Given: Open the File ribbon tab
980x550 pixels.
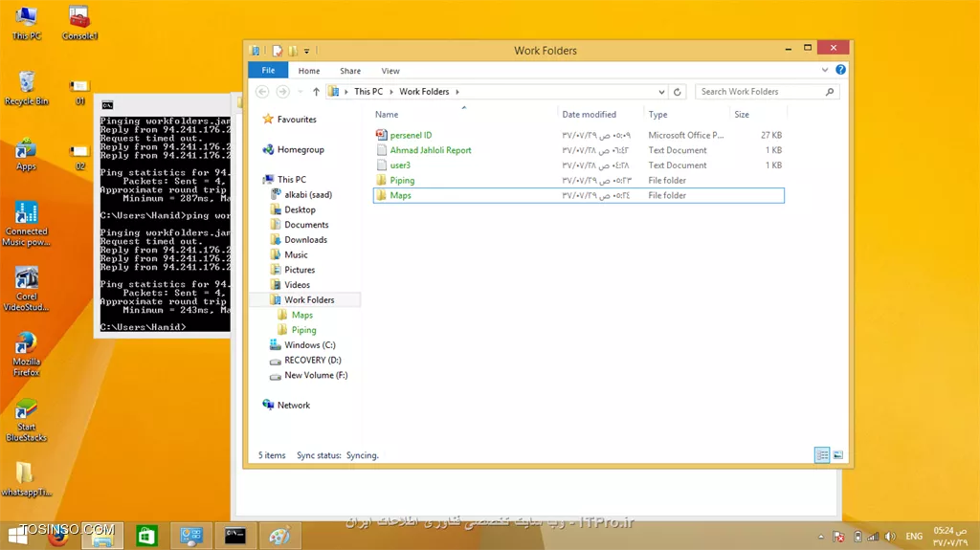Looking at the screenshot, I should [x=268, y=70].
